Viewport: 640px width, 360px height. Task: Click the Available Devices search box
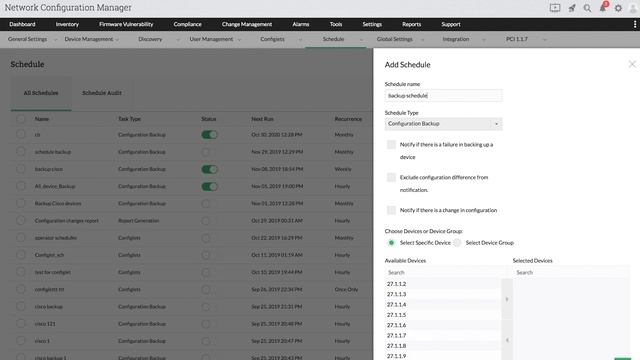click(x=444, y=272)
